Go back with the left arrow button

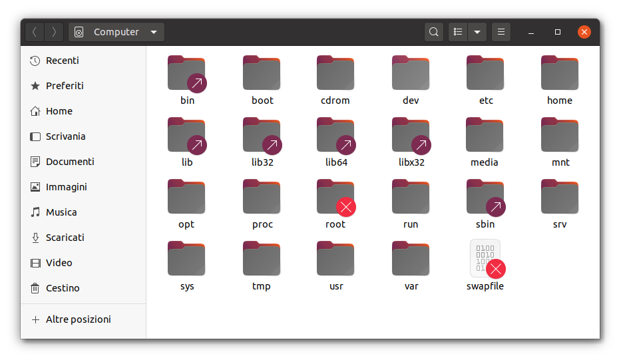pos(35,32)
